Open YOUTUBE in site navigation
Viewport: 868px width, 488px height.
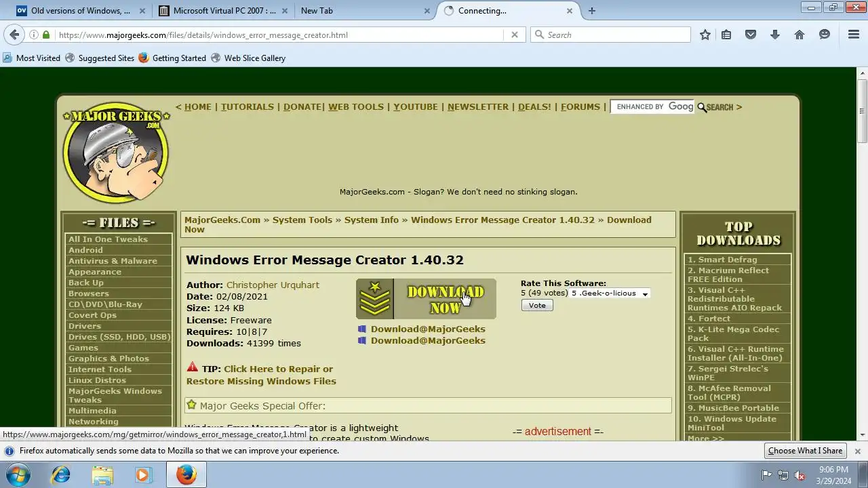(416, 106)
